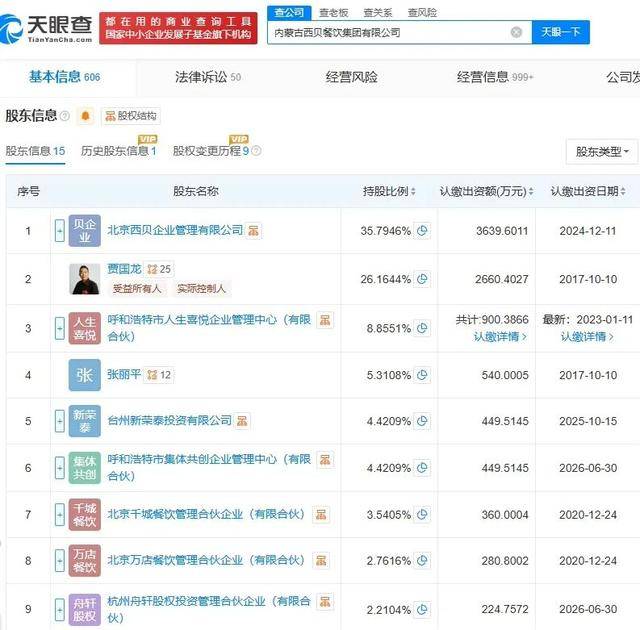This screenshot has height=630, width=640.
Task: Select the 历史股东信息 sub-tab
Action: click(119, 151)
